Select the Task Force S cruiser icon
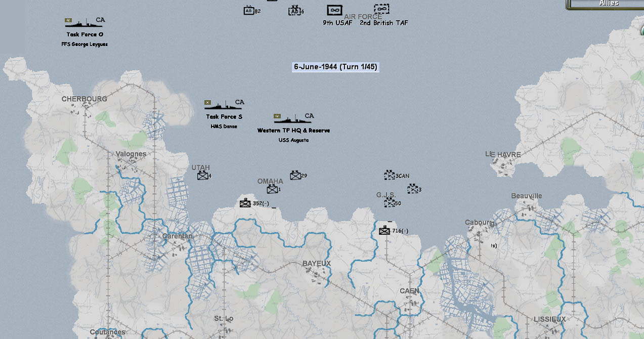644x339 pixels. tap(223, 105)
